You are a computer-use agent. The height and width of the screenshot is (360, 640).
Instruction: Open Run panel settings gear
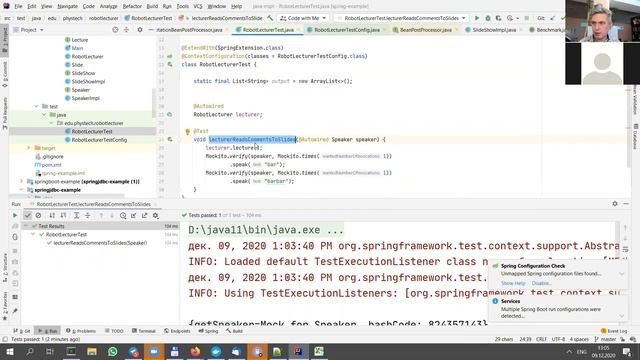615,204
